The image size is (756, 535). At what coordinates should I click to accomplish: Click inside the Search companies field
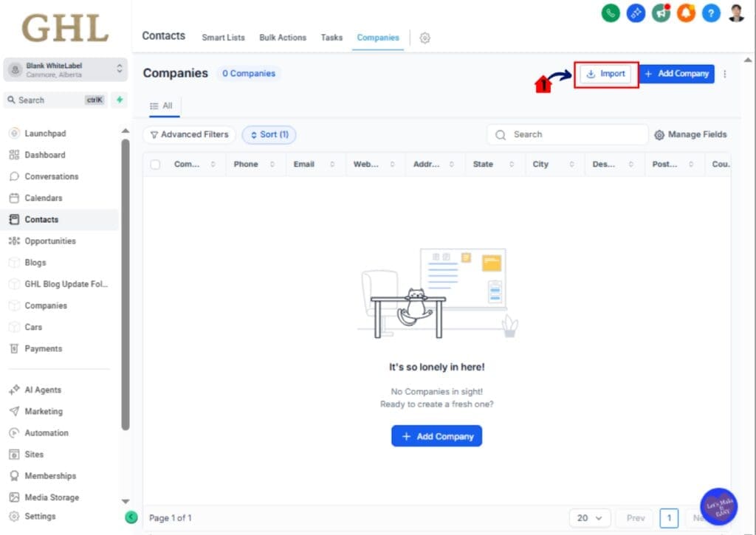click(x=568, y=134)
